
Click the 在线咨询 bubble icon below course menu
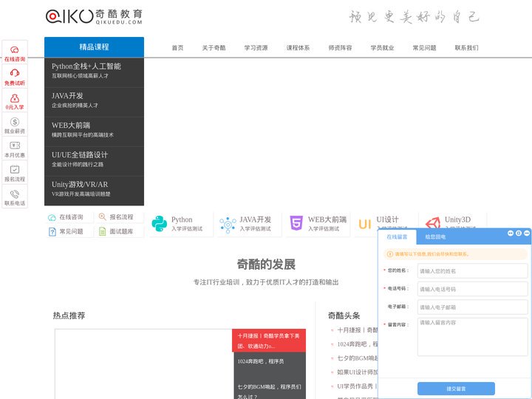[x=52, y=217]
